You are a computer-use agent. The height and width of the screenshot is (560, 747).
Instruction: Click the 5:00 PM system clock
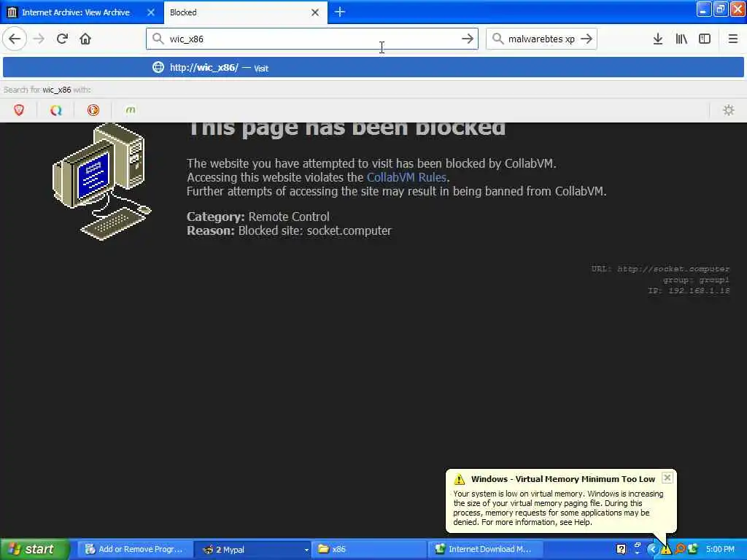tap(720, 550)
